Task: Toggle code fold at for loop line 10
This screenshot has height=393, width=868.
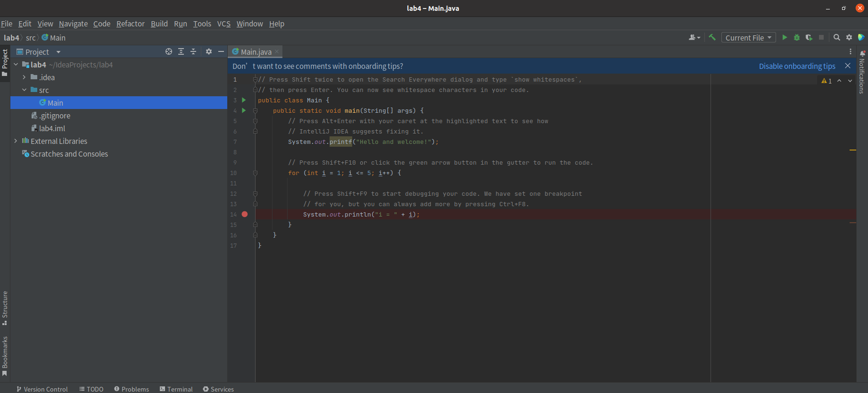Action: pos(255,173)
